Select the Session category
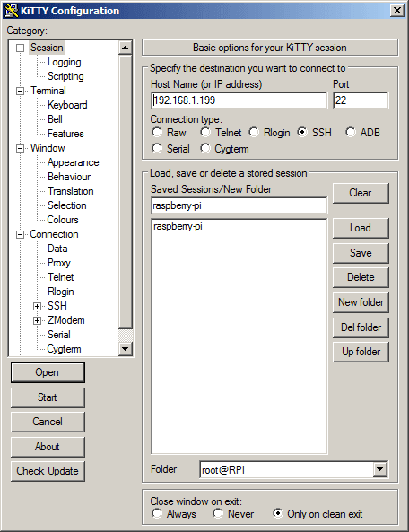The height and width of the screenshot is (532, 409). tap(47, 48)
